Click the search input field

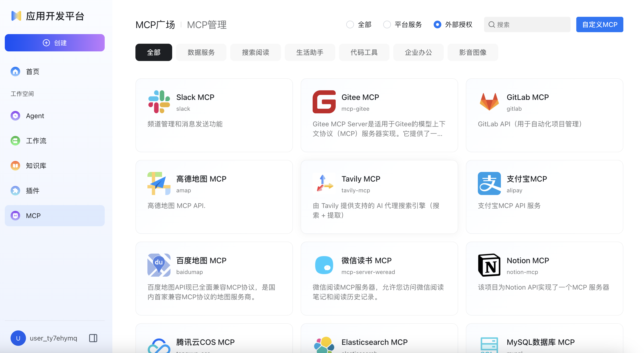click(x=527, y=24)
